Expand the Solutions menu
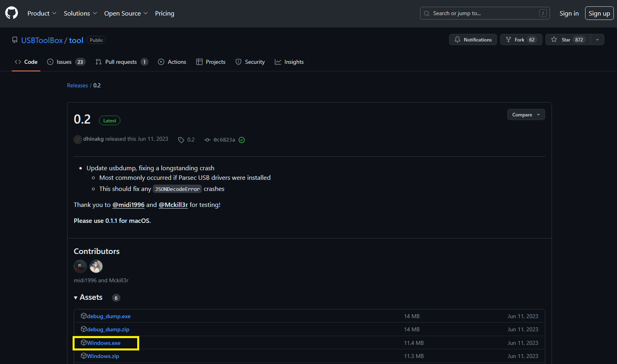This screenshot has width=617, height=364. click(x=80, y=13)
